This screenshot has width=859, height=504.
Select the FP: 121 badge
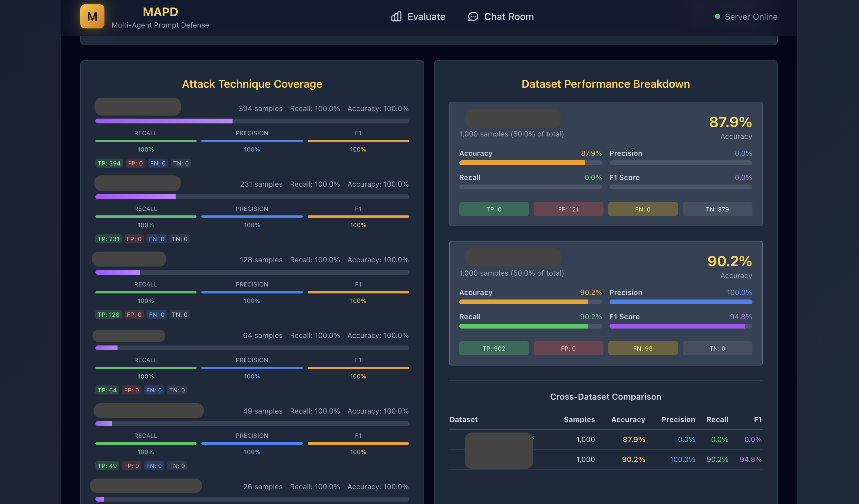[568, 209]
